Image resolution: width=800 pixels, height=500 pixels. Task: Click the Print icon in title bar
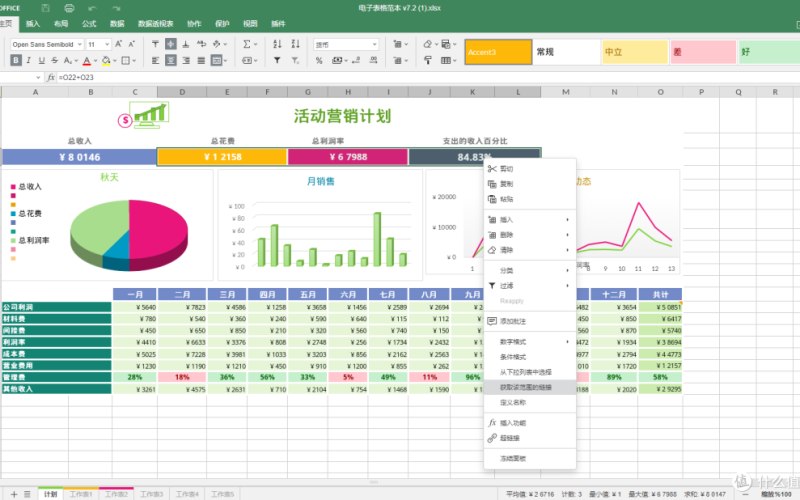click(69, 8)
